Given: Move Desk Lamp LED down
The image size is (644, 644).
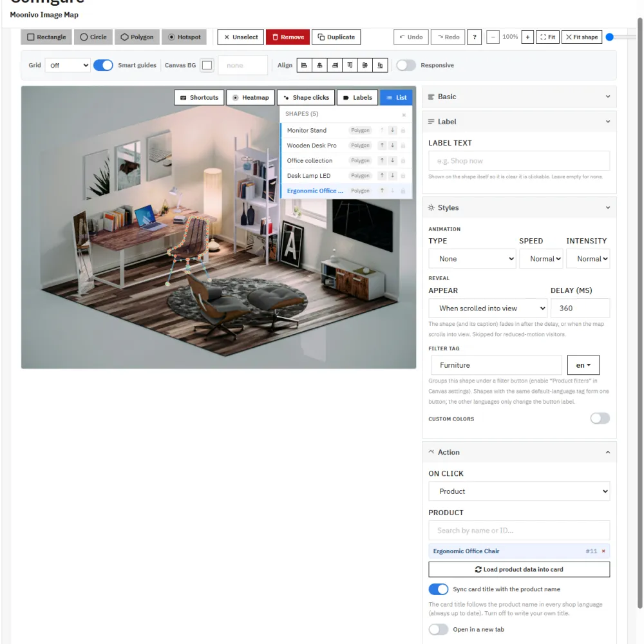Looking at the screenshot, I should pos(392,176).
